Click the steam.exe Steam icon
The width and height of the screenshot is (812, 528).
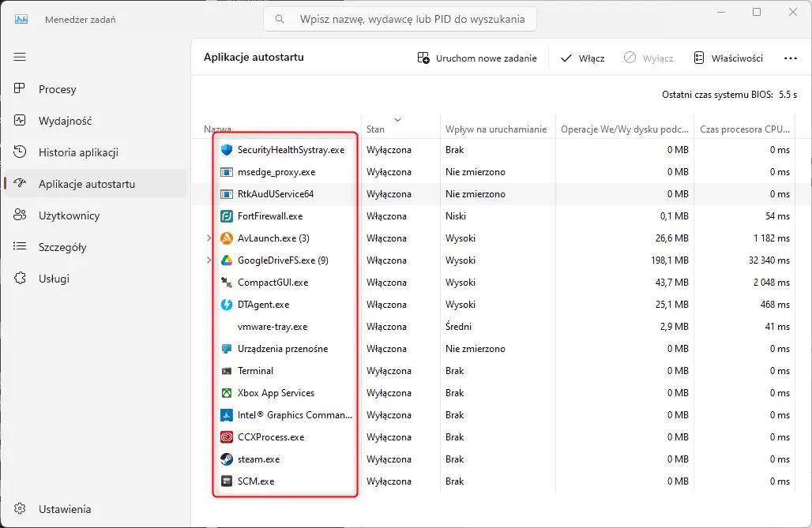(x=227, y=459)
